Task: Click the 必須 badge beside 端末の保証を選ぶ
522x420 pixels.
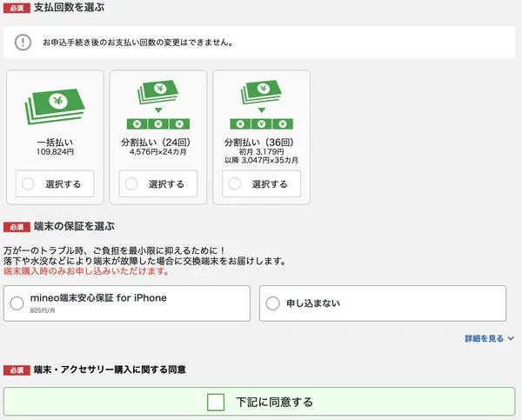Action: click(x=17, y=227)
